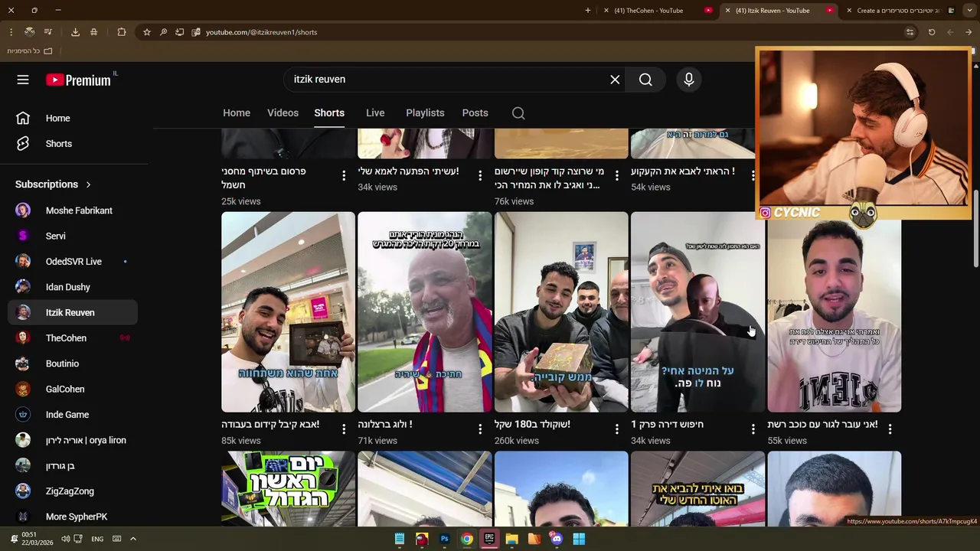Reload the page with the refresh icon
The height and width of the screenshot is (551, 980).
[x=932, y=32]
